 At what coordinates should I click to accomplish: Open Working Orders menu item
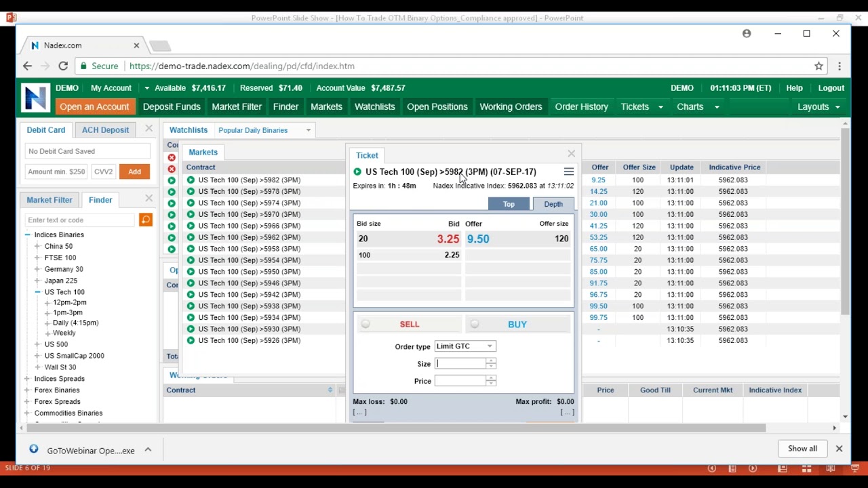(x=511, y=106)
